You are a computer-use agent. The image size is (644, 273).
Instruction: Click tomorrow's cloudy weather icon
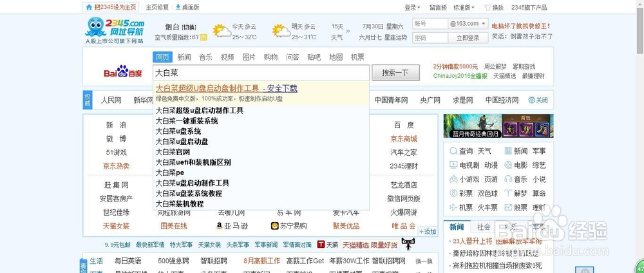(281, 31)
